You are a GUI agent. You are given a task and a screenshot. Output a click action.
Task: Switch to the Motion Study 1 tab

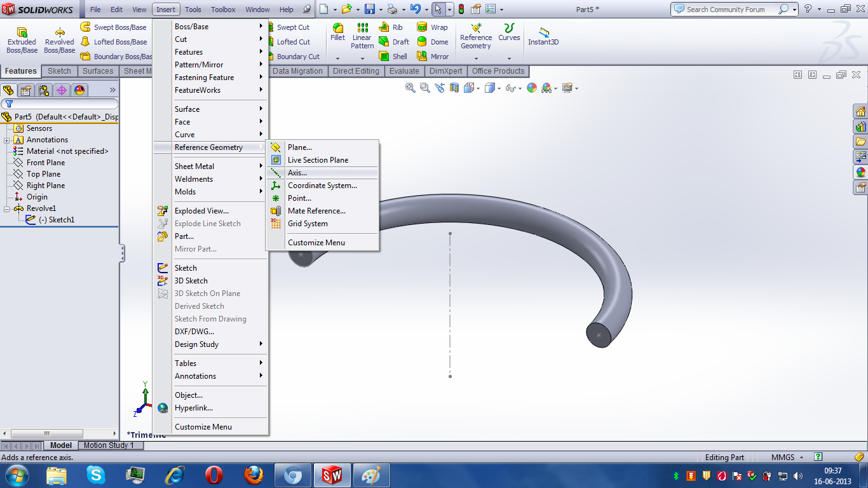pyautogui.click(x=109, y=445)
